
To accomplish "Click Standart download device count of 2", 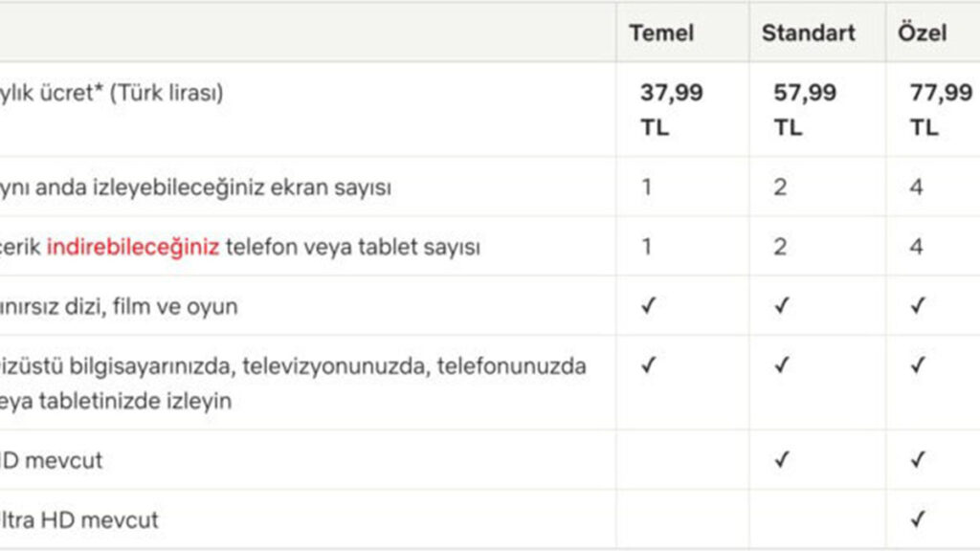I will pos(780,247).
